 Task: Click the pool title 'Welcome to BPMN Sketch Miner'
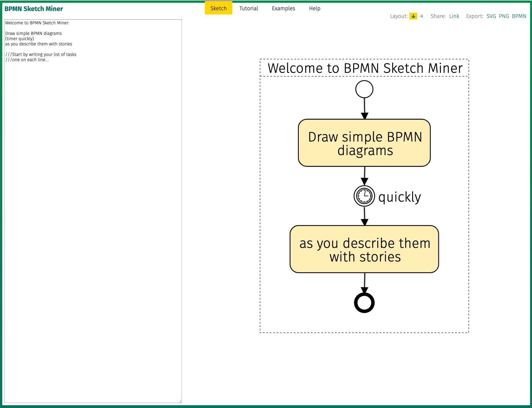point(365,68)
